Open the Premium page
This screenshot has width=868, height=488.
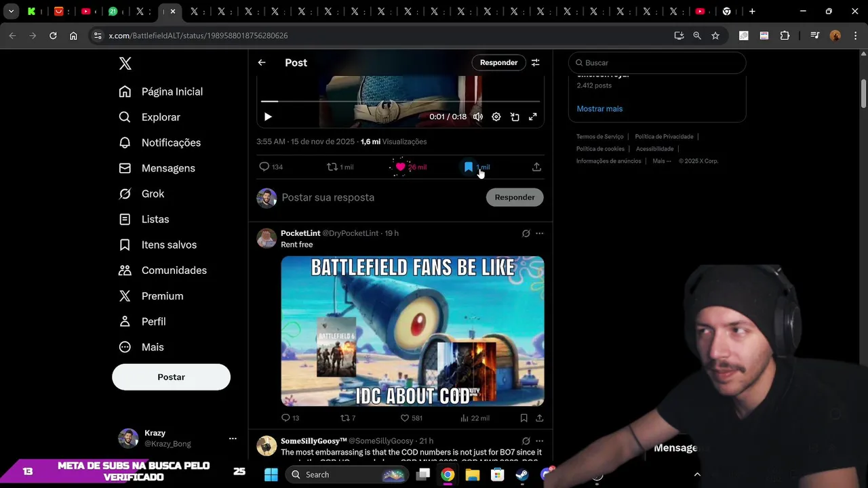(x=151, y=296)
